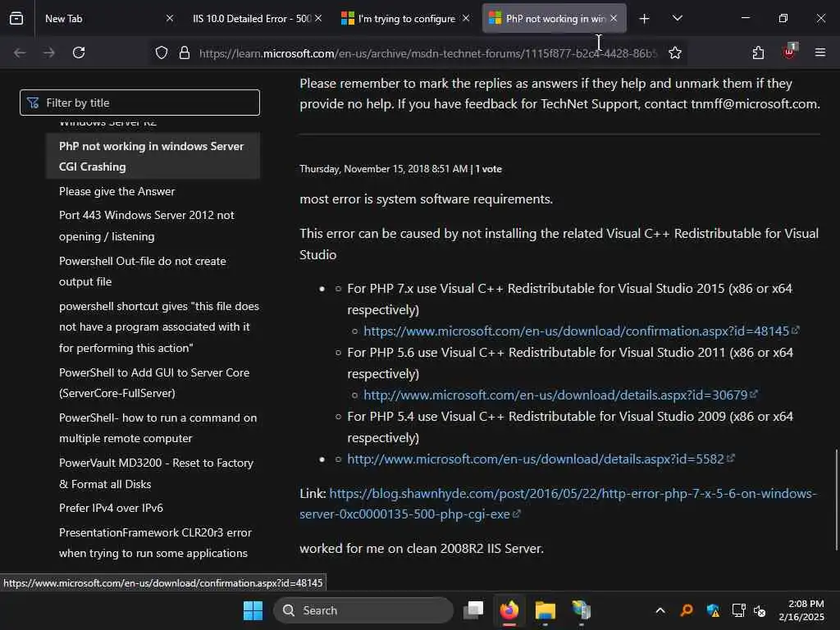Open Windows Security tray icon
This screenshot has width=840, height=630.
(x=713, y=610)
